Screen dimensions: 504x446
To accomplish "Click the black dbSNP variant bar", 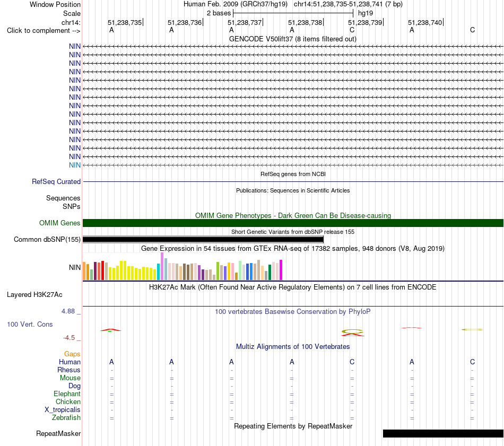I will coord(203,239).
